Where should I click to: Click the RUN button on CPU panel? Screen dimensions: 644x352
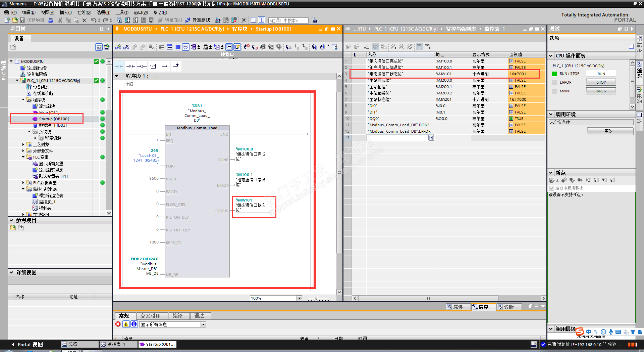tap(601, 74)
